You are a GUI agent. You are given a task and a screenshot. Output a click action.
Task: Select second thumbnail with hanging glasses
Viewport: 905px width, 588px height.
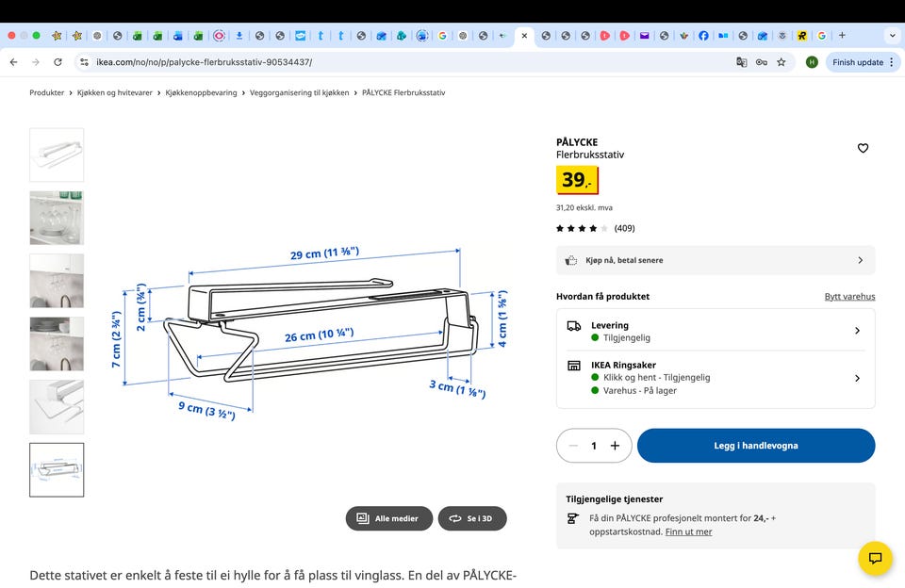click(57, 218)
